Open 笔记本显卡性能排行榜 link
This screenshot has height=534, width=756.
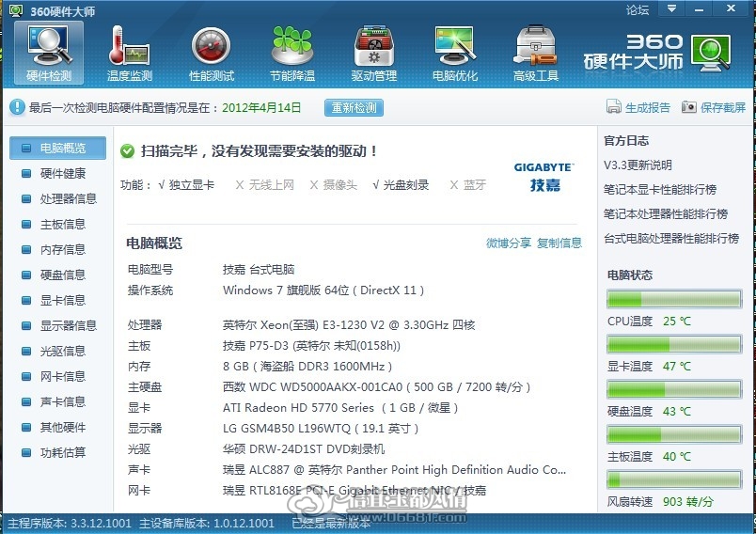[x=660, y=189]
